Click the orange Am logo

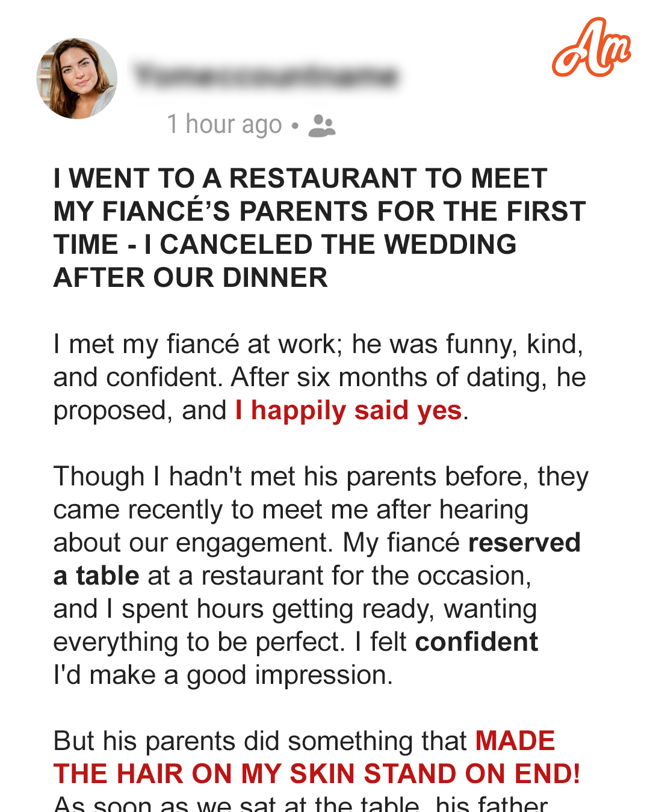(591, 48)
